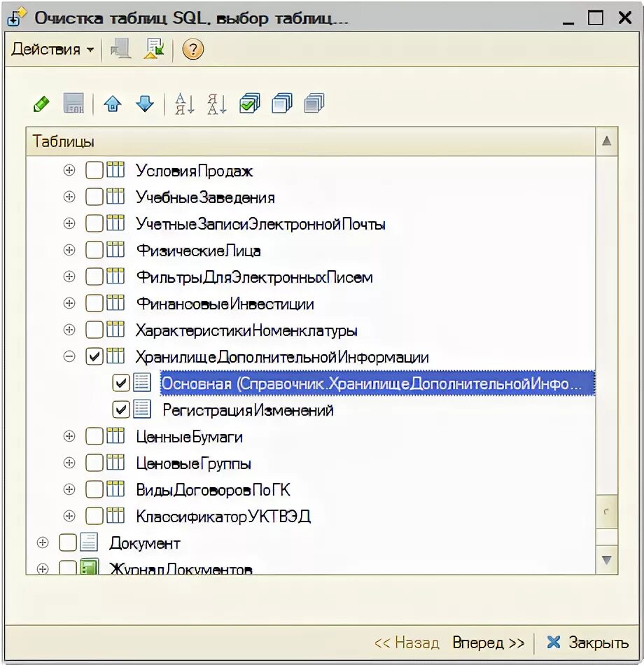Screen dimensions: 644x665
Task: Check the УчетныеЗаписиЭлектроннойПочты checkbox
Action: (x=94, y=223)
